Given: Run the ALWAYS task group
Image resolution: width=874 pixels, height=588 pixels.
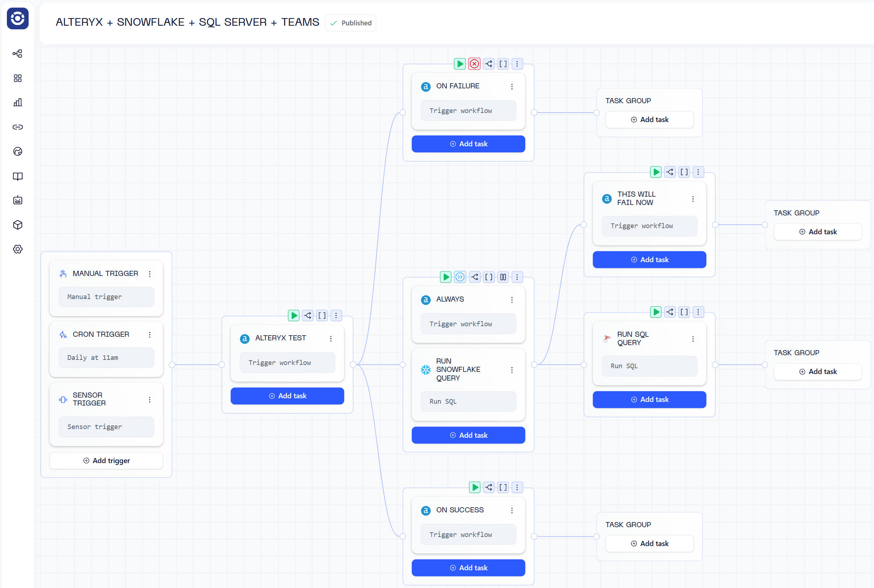Looking at the screenshot, I should [446, 277].
